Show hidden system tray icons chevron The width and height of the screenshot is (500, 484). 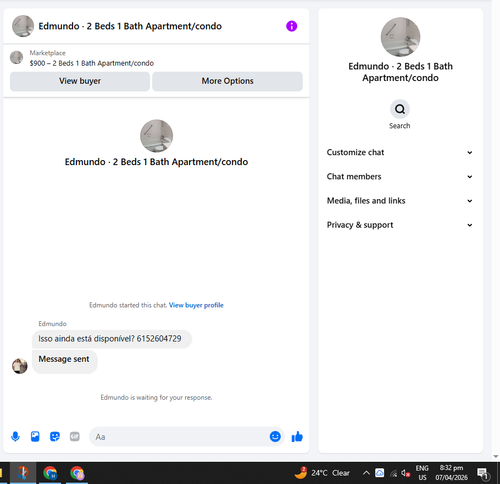click(366, 473)
